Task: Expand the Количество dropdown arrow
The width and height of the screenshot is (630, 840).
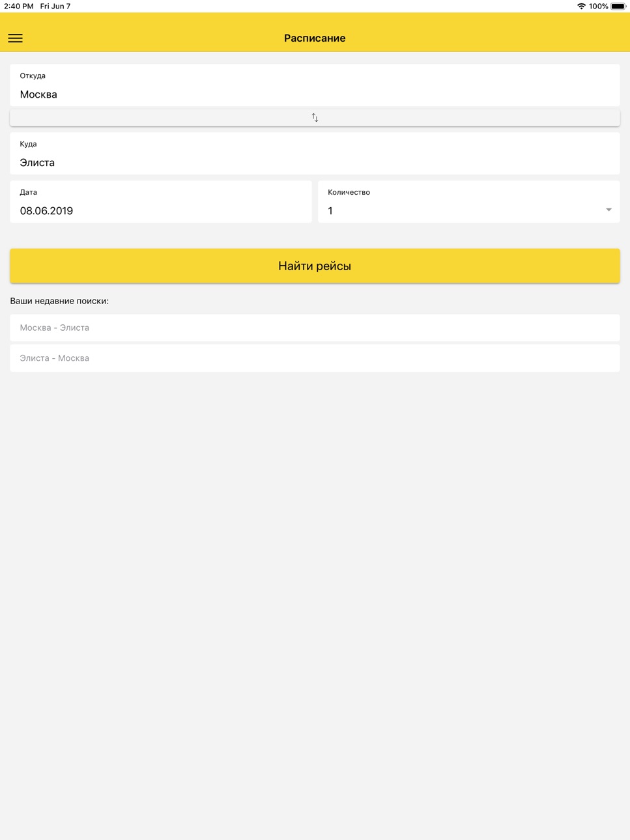Action: (x=609, y=210)
